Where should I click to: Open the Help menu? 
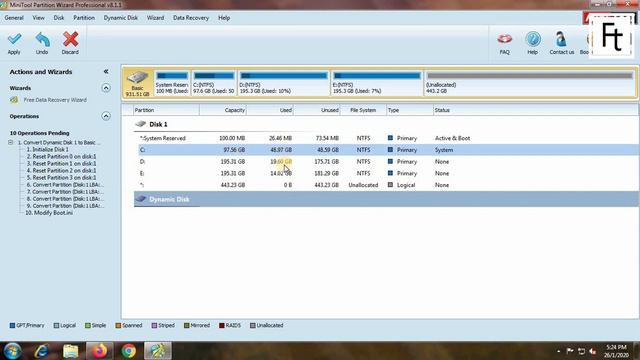pyautogui.click(x=224, y=18)
